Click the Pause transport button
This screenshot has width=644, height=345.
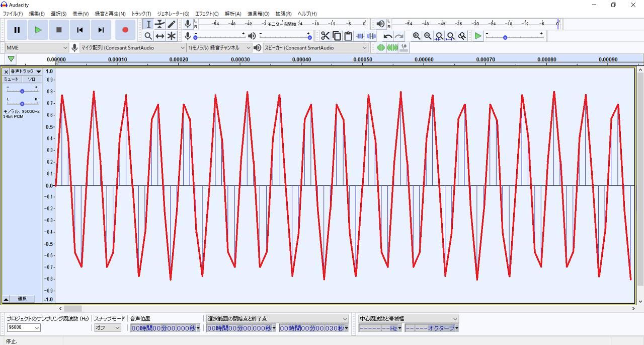[x=17, y=30]
